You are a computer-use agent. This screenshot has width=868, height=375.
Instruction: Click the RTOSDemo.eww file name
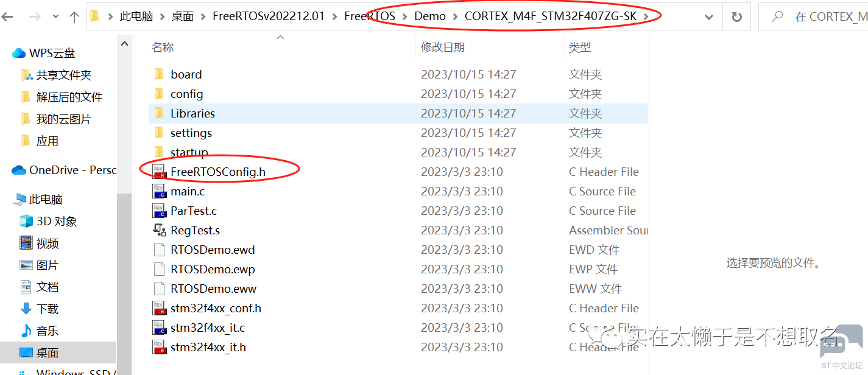(213, 289)
